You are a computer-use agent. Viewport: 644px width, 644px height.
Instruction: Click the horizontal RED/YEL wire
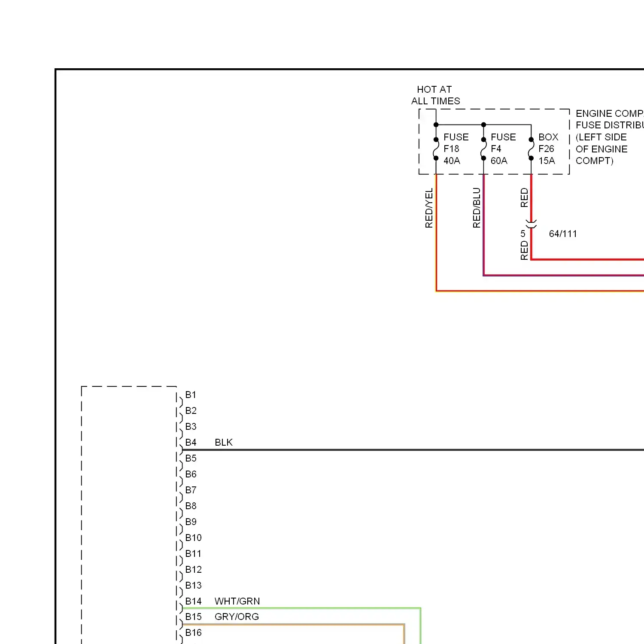[540, 291]
